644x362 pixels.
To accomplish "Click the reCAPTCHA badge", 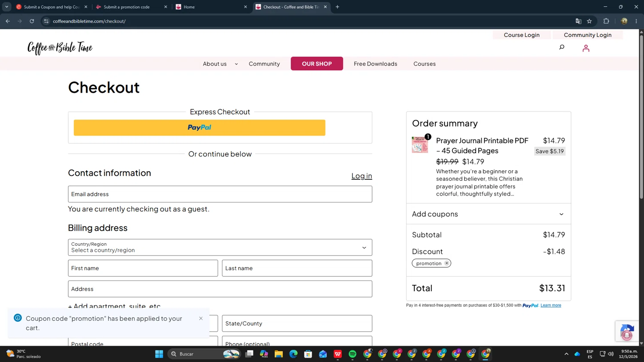I will point(627,331).
